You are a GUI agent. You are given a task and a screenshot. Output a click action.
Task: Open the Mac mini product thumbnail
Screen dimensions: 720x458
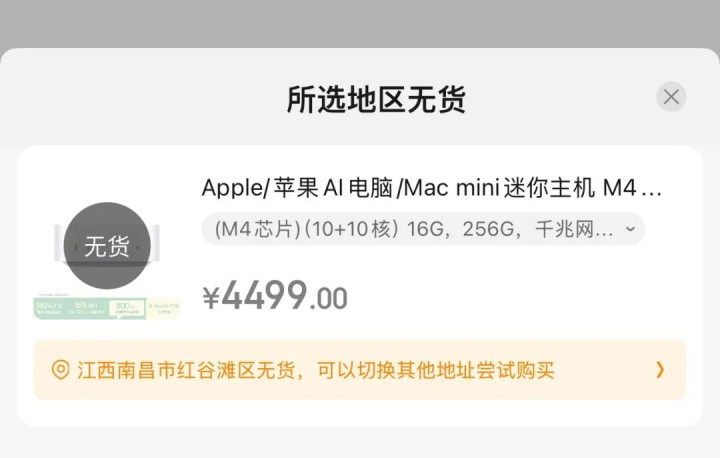pos(107,260)
